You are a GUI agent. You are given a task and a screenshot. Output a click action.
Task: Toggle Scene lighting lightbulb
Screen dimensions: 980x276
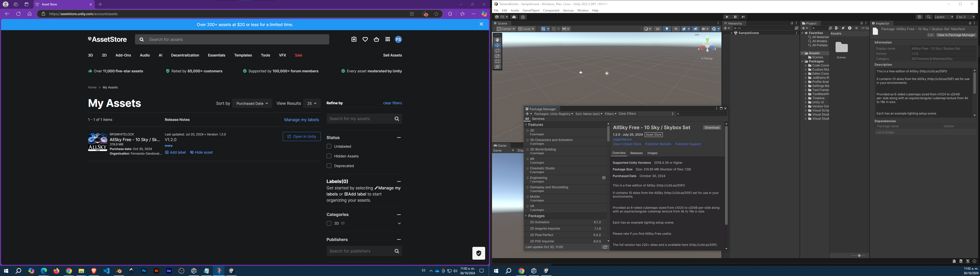coord(667,29)
